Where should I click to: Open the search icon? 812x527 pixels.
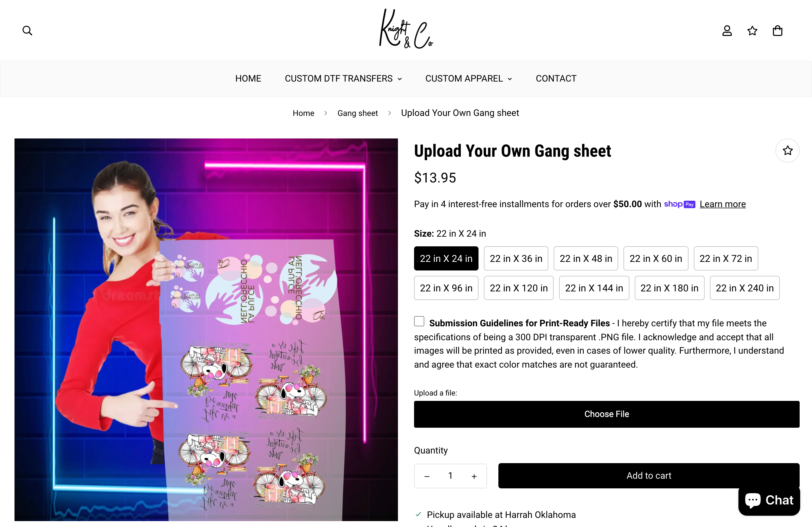[x=27, y=30]
